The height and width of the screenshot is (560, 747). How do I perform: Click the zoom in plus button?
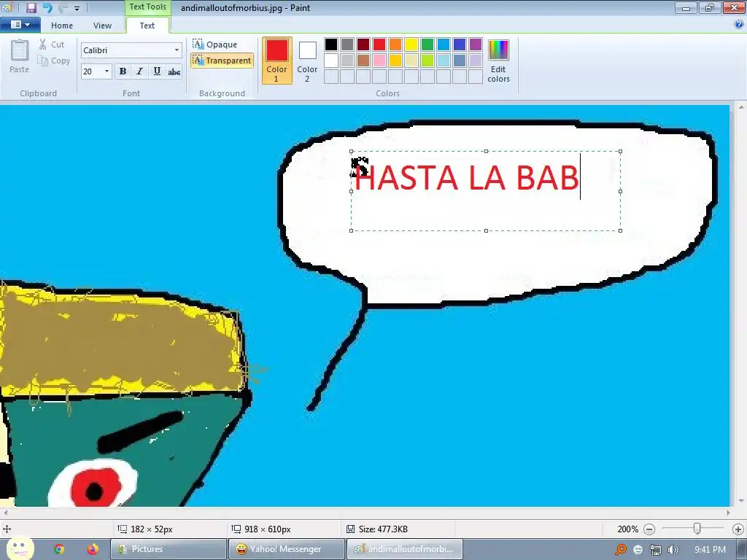(738, 529)
